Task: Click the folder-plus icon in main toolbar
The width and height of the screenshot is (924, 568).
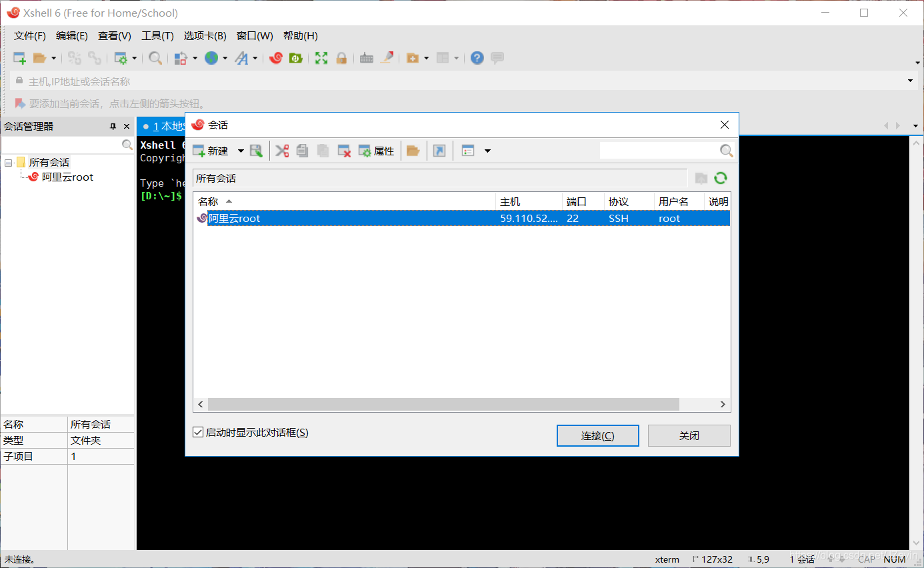Action: point(413,58)
